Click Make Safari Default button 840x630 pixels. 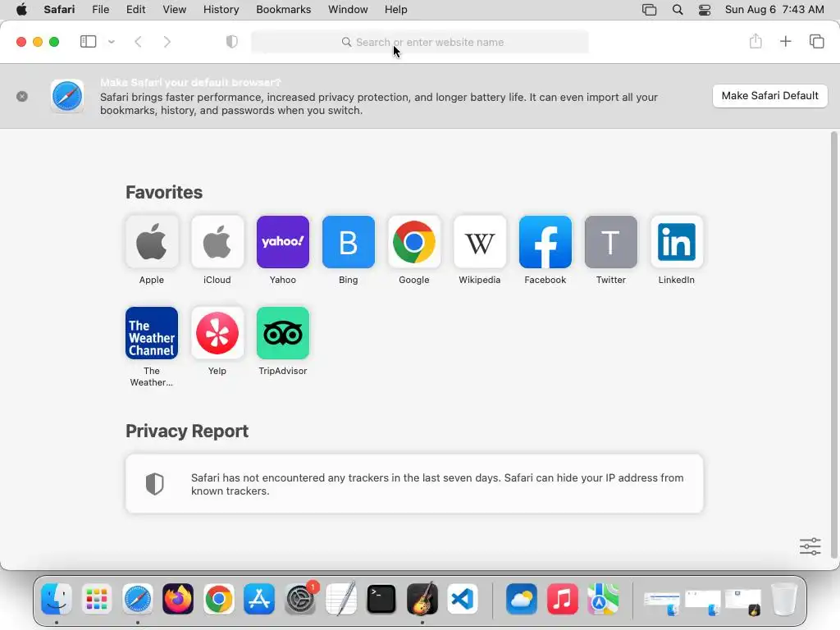(x=769, y=96)
